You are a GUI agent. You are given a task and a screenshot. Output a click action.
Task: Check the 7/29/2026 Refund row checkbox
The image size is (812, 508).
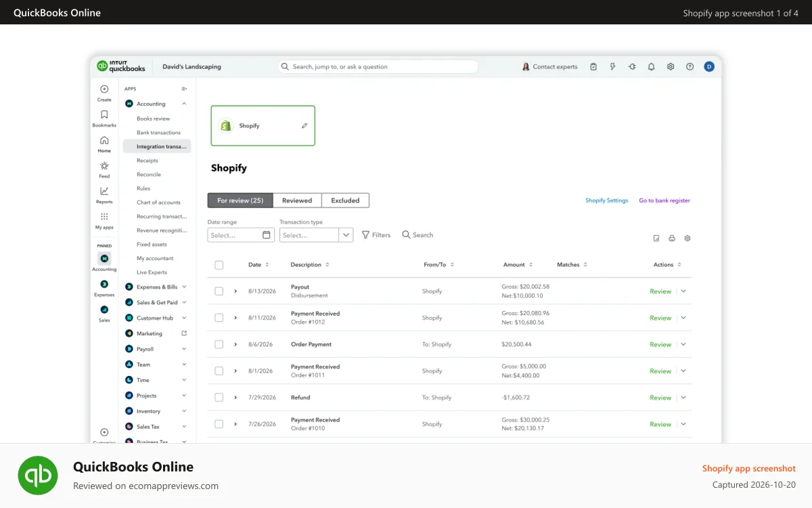pyautogui.click(x=219, y=398)
